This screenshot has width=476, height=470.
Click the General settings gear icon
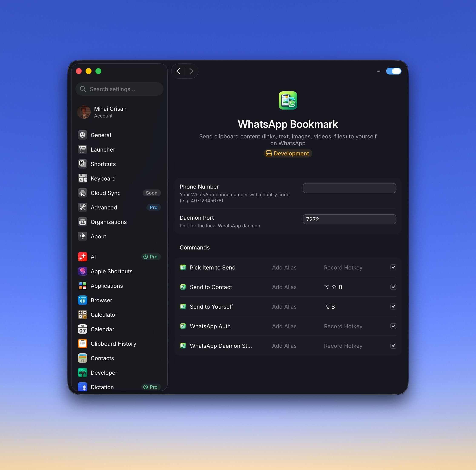pyautogui.click(x=83, y=135)
